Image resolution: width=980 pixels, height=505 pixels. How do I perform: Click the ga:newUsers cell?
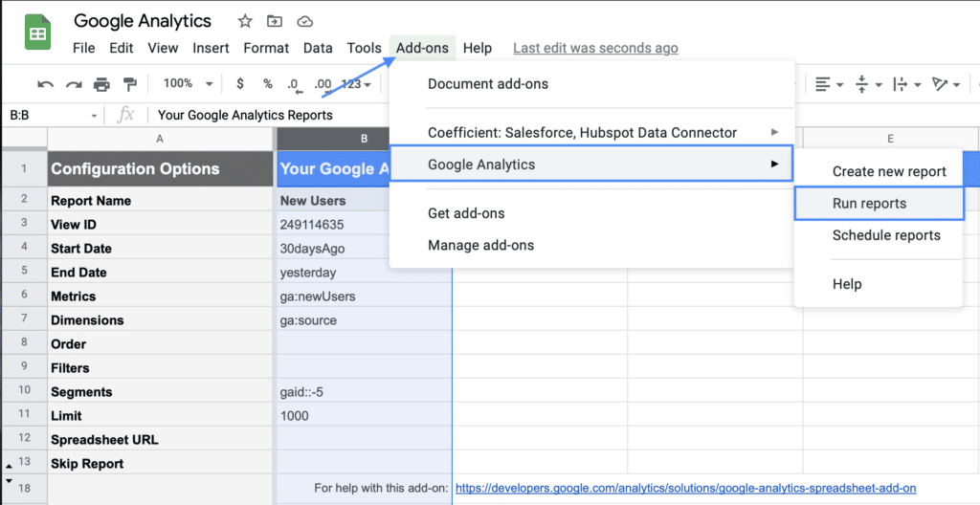click(x=364, y=296)
